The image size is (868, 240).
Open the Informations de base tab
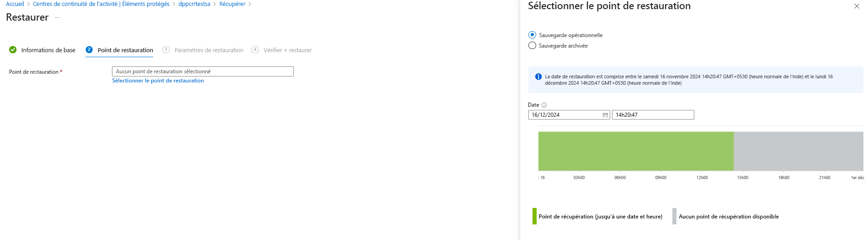pyautogui.click(x=48, y=50)
